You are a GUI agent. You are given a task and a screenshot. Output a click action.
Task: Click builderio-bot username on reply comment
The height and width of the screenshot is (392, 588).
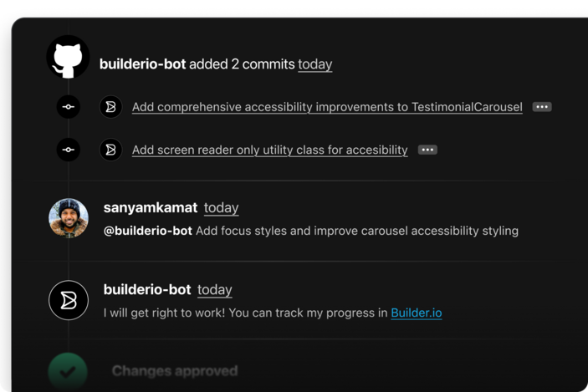pos(147,289)
